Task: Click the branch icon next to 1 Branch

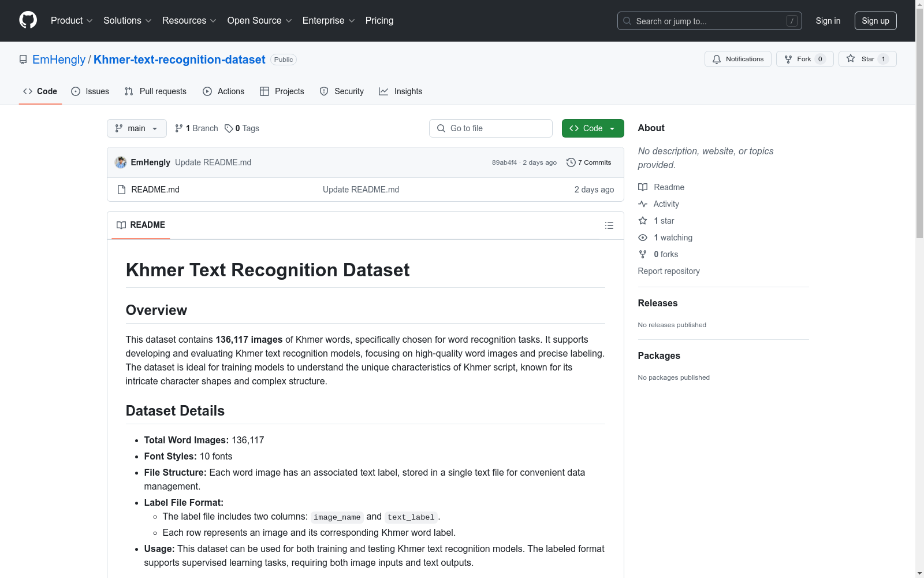Action: [179, 128]
